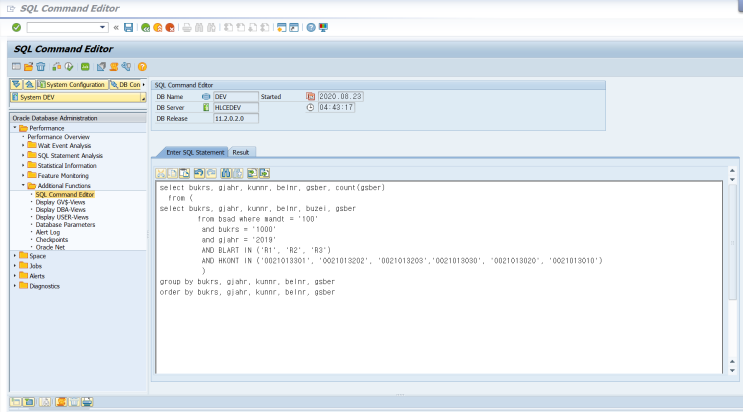743x412 pixels.
Task: Expand the Diagnostics folder node
Action: 14,286
